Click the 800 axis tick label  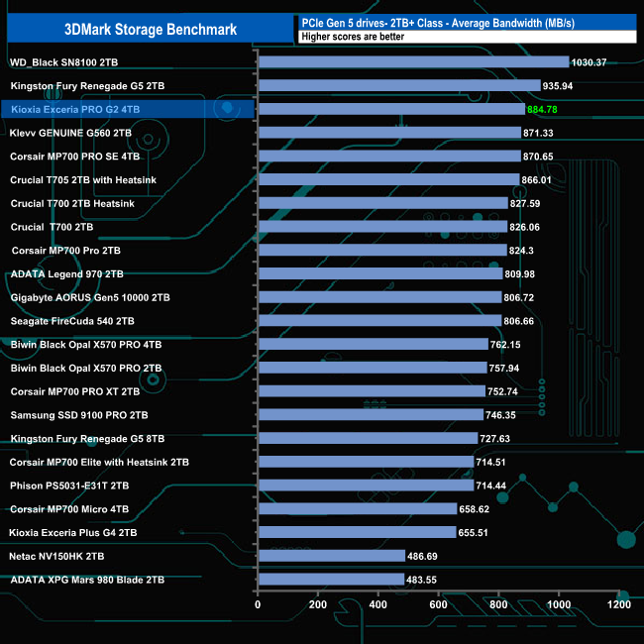click(498, 605)
